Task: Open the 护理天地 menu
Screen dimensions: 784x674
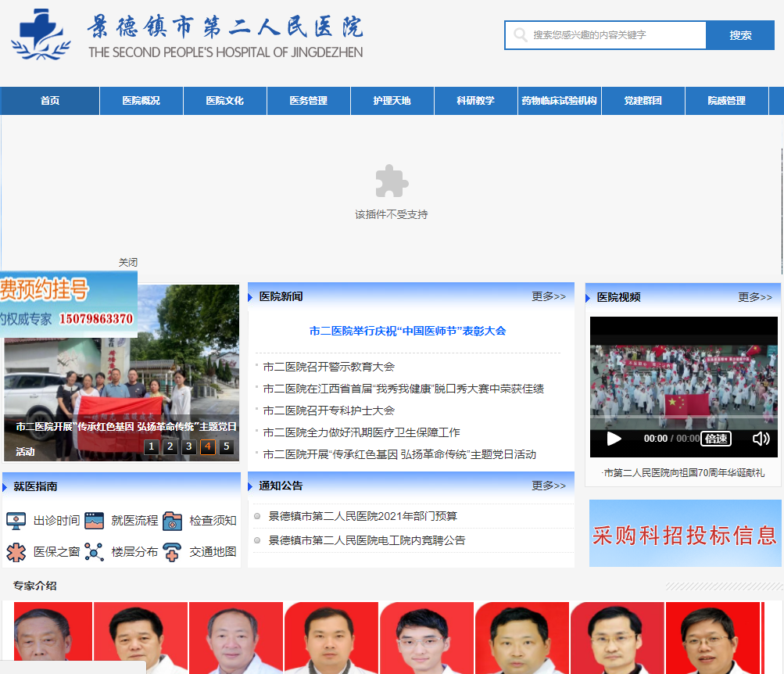Action: point(392,101)
